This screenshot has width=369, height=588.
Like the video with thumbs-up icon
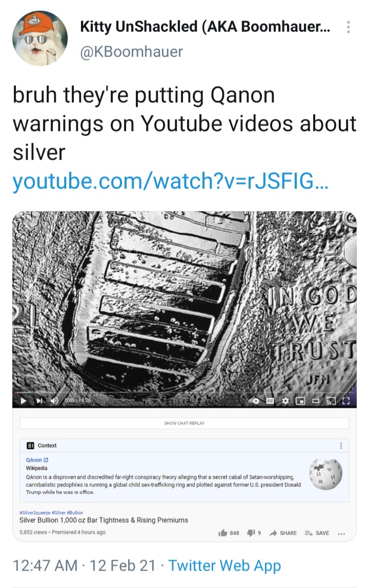coord(223,533)
